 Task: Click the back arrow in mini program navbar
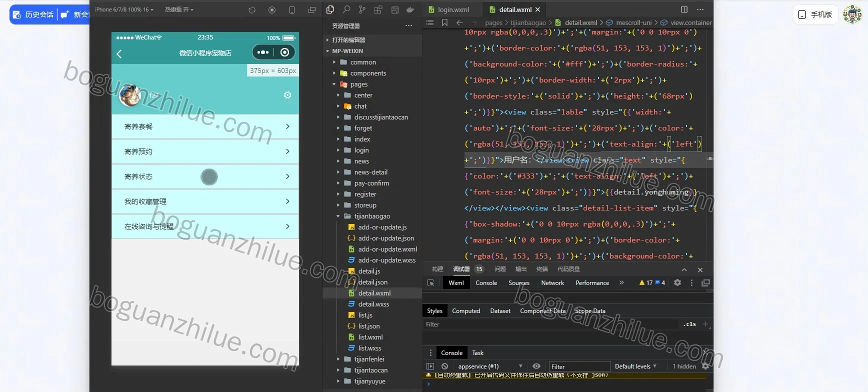[x=119, y=54]
